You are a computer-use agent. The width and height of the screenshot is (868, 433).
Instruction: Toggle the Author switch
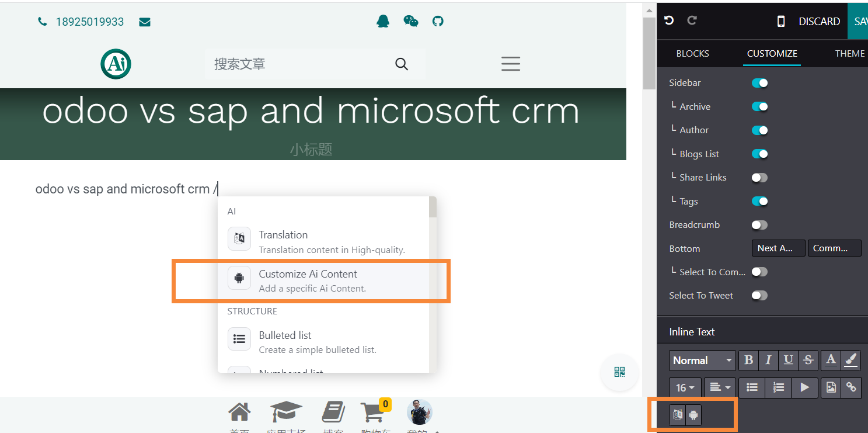pos(759,130)
